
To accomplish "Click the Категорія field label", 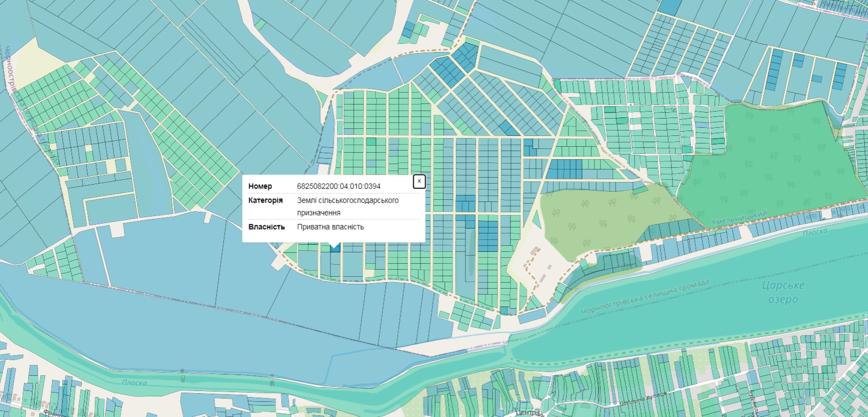I will 265,200.
